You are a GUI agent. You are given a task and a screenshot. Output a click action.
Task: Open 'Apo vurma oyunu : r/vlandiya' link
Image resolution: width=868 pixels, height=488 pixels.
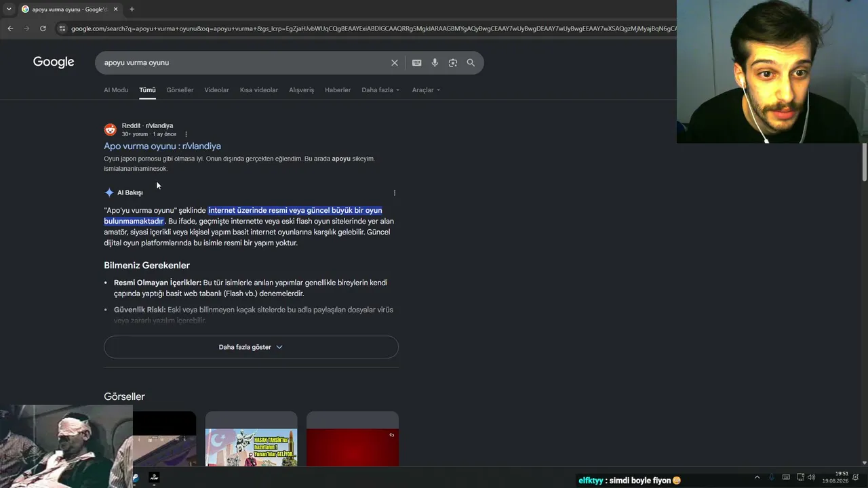(162, 146)
